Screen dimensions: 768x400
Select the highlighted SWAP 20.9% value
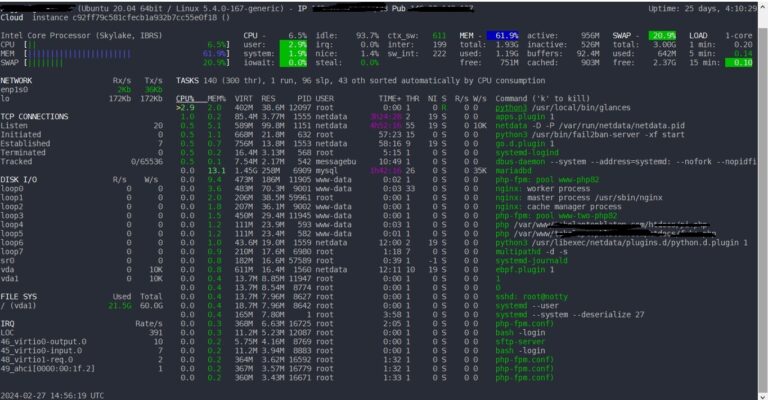[663, 36]
